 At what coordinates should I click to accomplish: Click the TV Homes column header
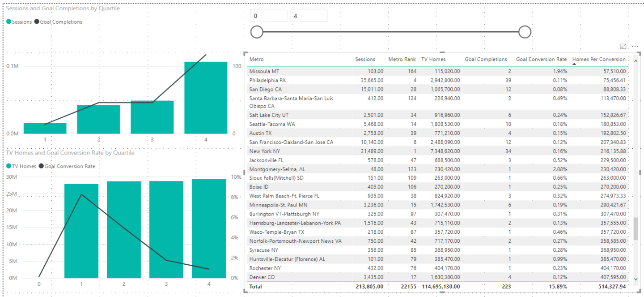pos(433,59)
